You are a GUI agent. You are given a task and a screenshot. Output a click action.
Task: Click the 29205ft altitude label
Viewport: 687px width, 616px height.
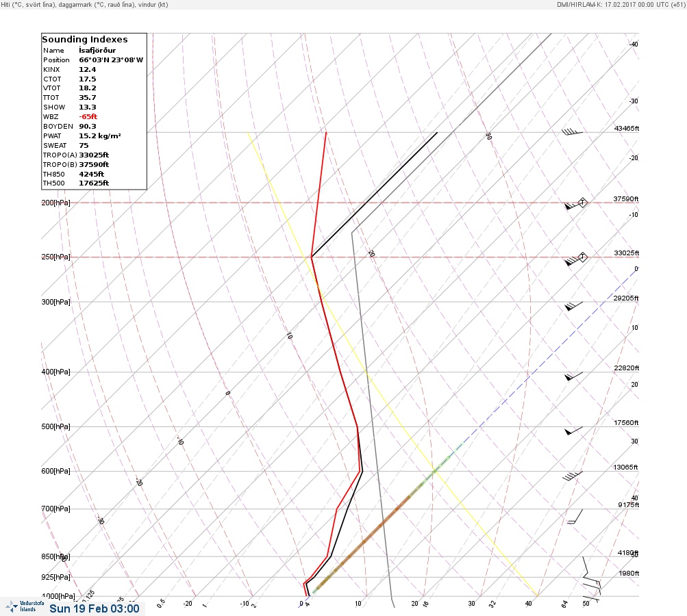tap(626, 298)
